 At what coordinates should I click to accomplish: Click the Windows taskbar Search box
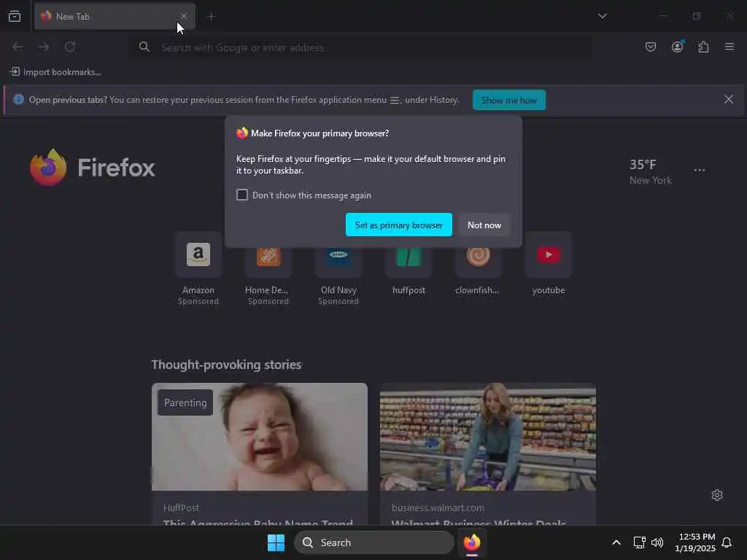(x=374, y=542)
